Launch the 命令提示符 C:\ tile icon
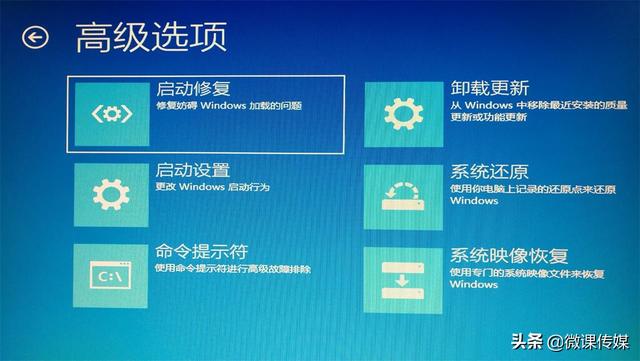Screen dimensions: 640x361 point(110,276)
